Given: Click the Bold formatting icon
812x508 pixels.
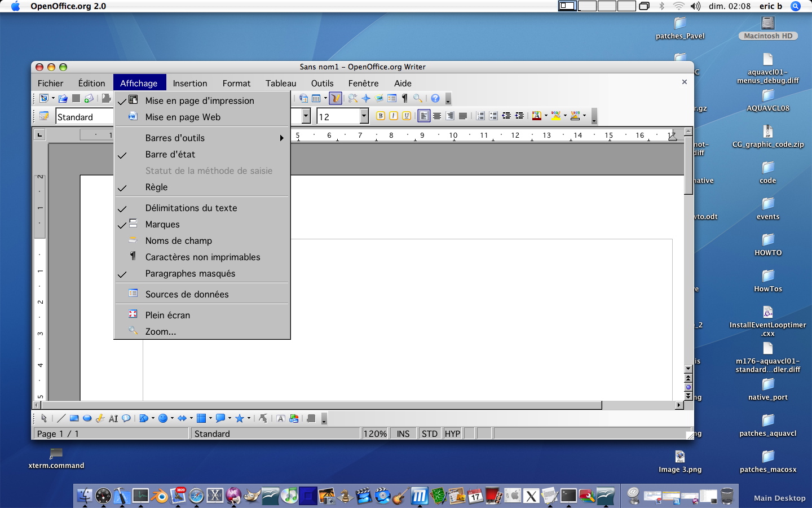Looking at the screenshot, I should pos(381,116).
